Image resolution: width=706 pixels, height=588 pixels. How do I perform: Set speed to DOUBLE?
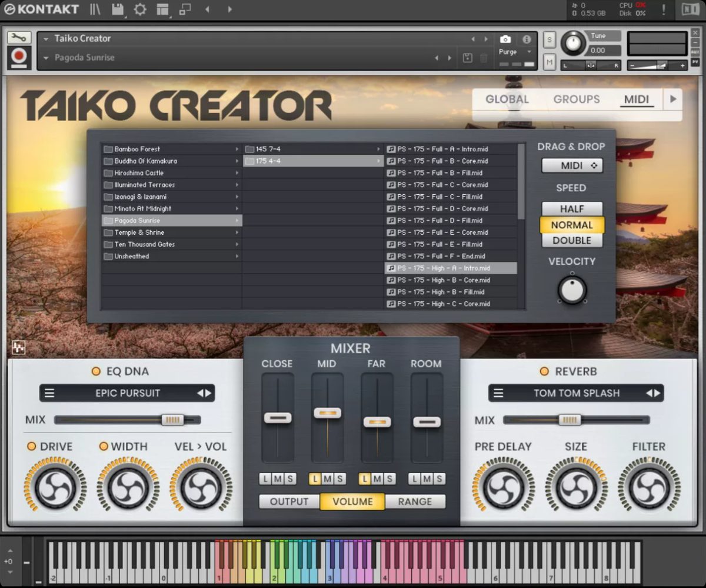[572, 240]
